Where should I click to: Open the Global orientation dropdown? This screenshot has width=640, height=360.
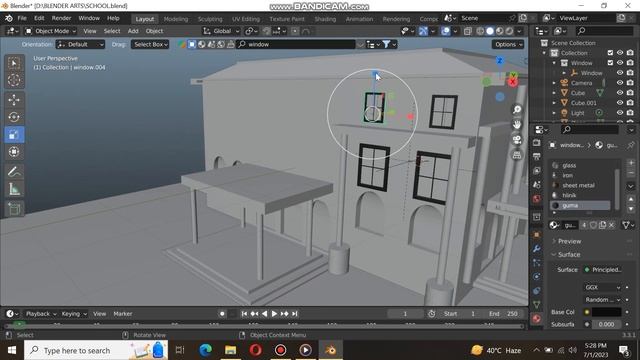[221, 31]
